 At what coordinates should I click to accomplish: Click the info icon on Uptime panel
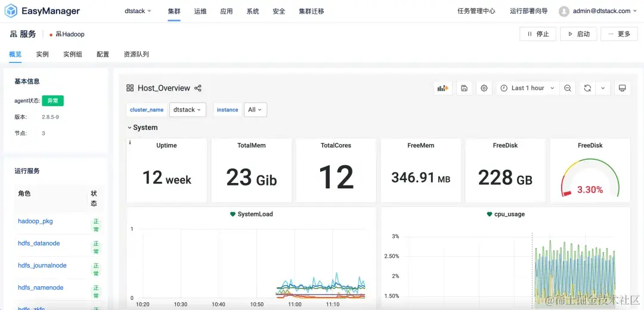click(x=130, y=142)
